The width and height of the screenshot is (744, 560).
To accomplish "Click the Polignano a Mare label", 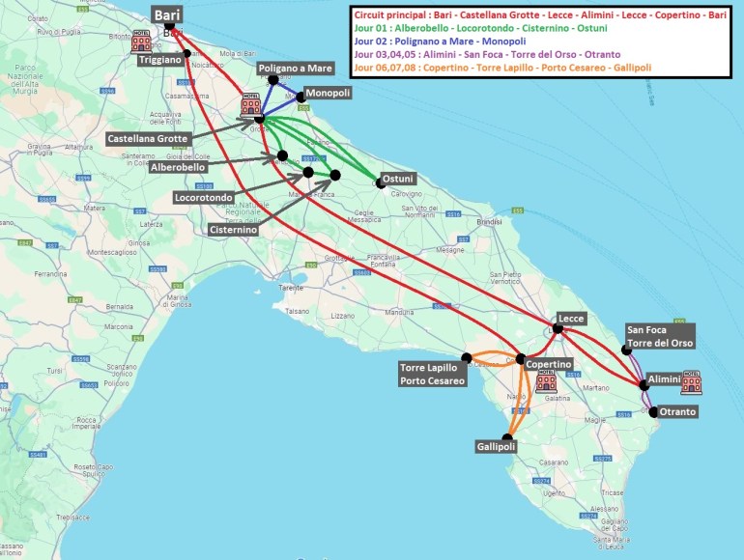I will [x=295, y=70].
